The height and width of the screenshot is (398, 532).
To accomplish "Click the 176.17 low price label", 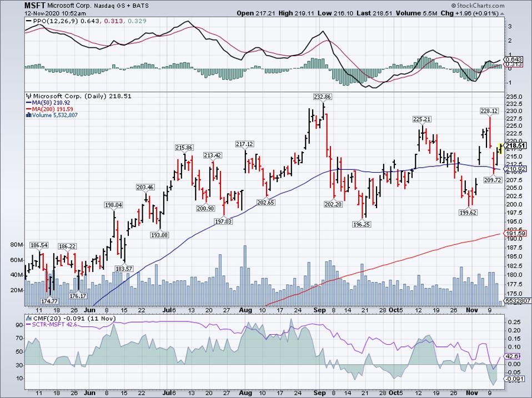I will click(x=78, y=296).
